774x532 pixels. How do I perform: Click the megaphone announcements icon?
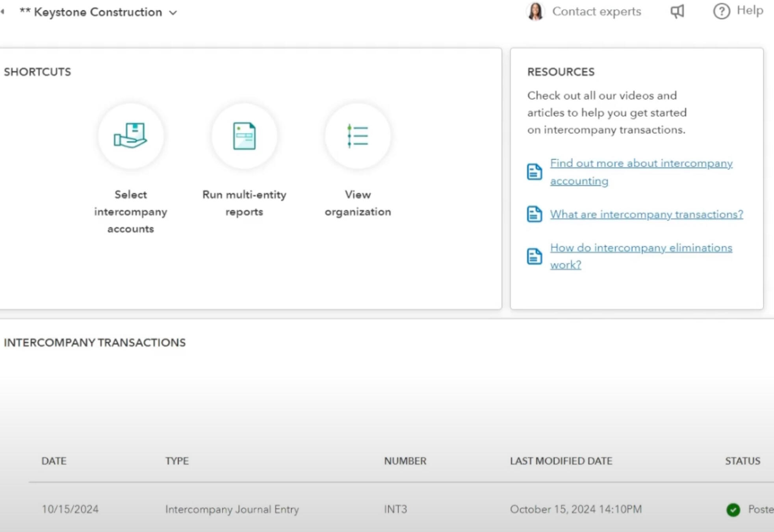677,11
